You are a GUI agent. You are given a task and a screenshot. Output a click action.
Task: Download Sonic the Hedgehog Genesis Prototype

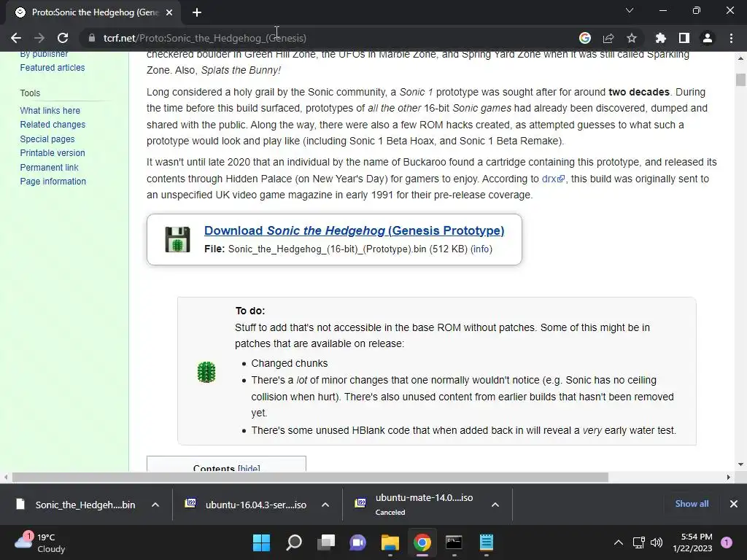pos(354,230)
